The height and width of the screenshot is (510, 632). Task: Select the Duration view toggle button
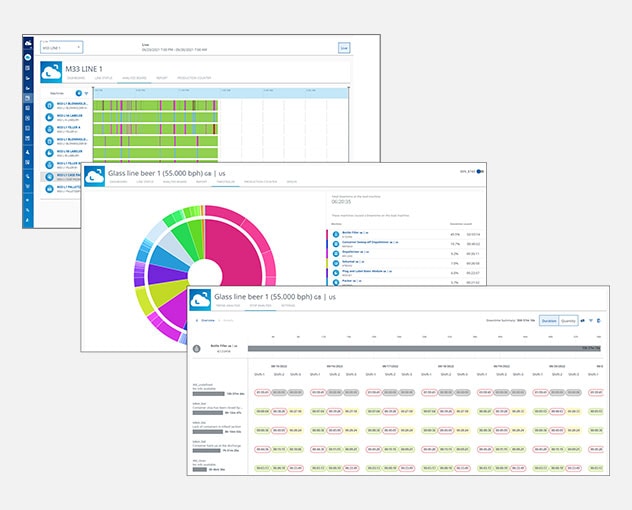[x=549, y=320]
